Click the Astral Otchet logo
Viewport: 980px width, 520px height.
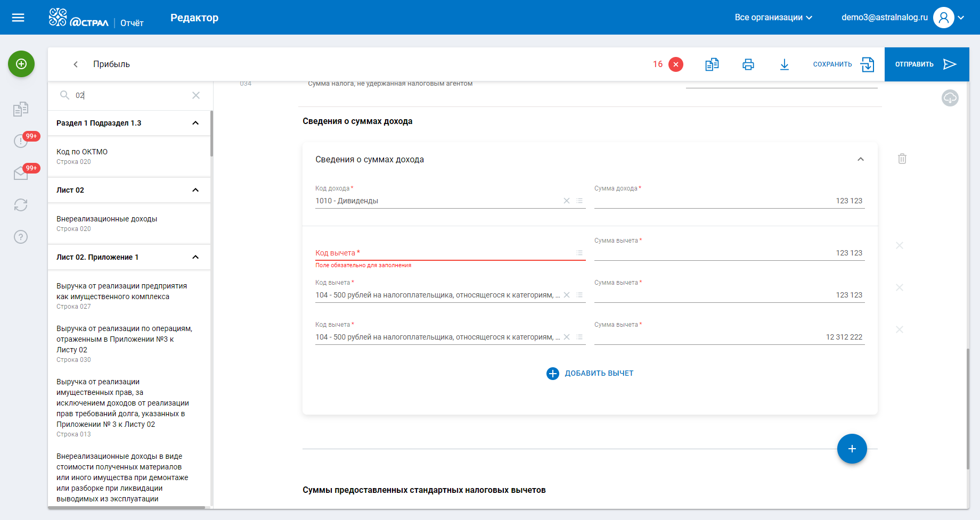tap(96, 18)
